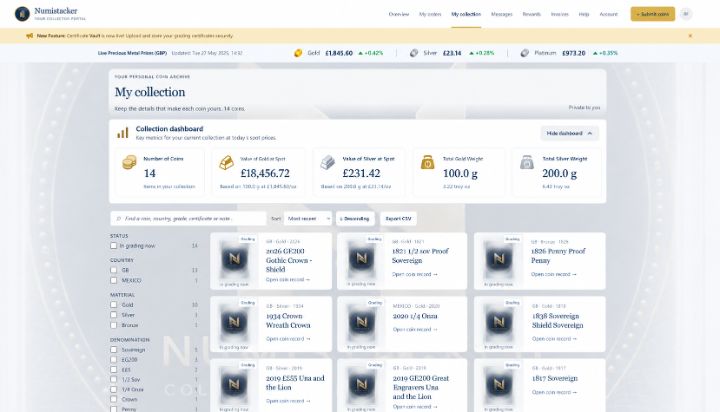
Task: Check the 1/4 Onza denomination filter
Action: coord(113,389)
